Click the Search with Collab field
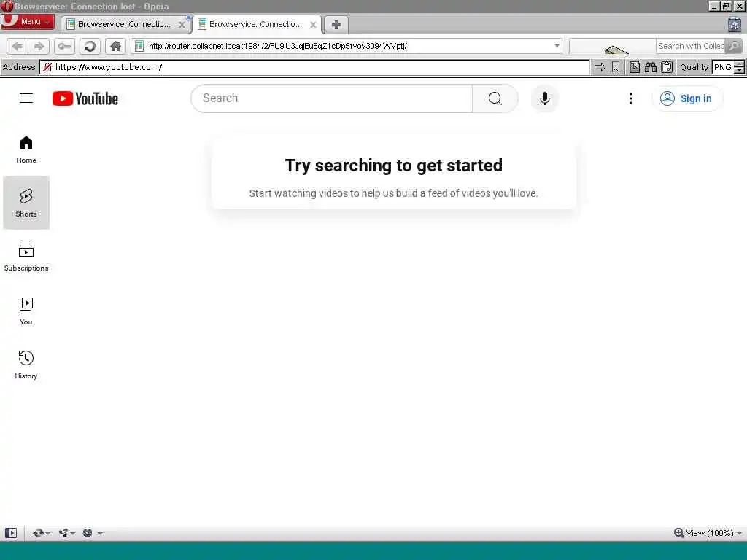This screenshot has height=560, width=747. [690, 46]
